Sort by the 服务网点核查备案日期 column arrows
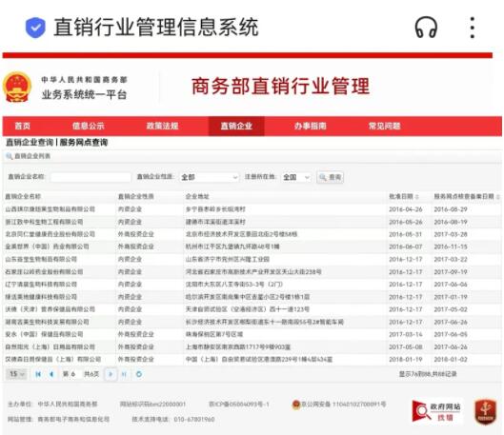This screenshot has height=435, width=504. coord(498,196)
